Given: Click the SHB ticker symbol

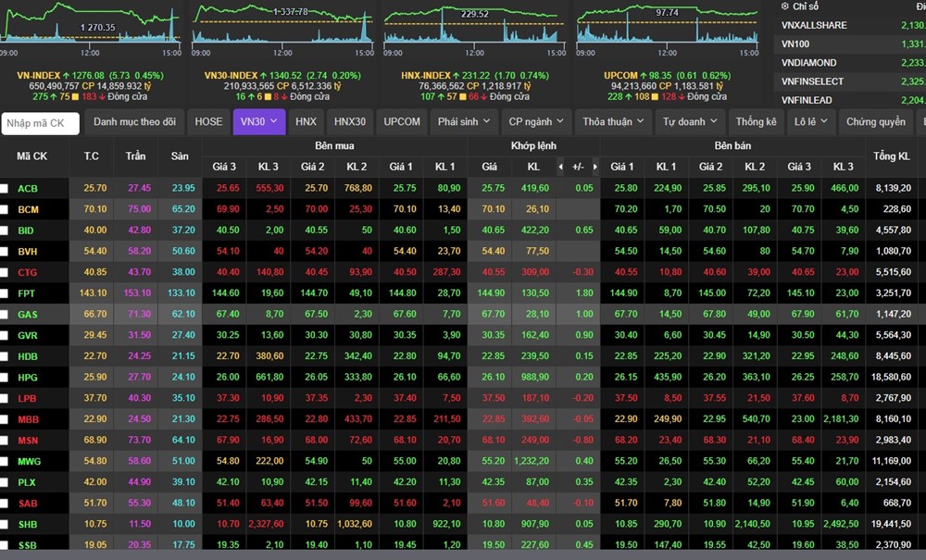Looking at the screenshot, I should point(27,525).
